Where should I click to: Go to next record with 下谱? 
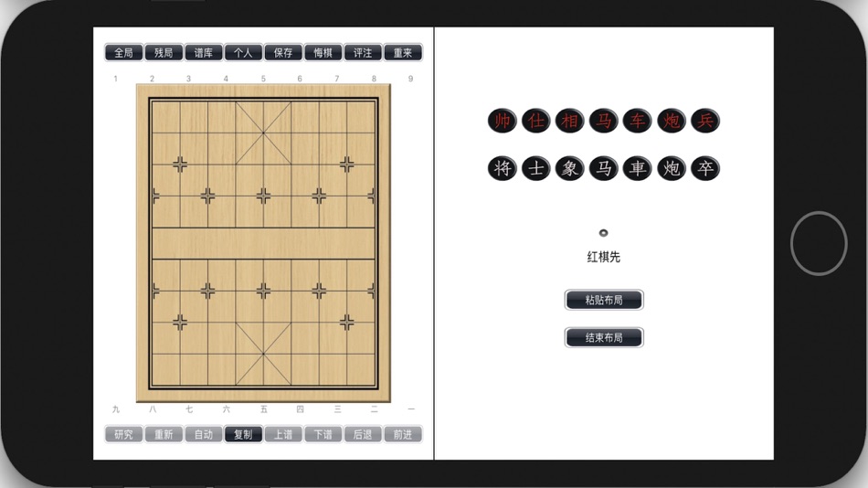click(323, 434)
